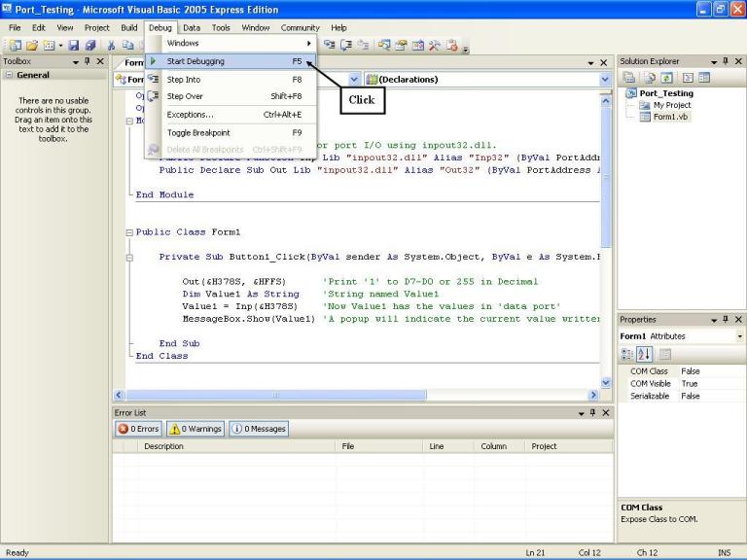
Task: Open the active files dropdown arrow
Action: pos(590,63)
